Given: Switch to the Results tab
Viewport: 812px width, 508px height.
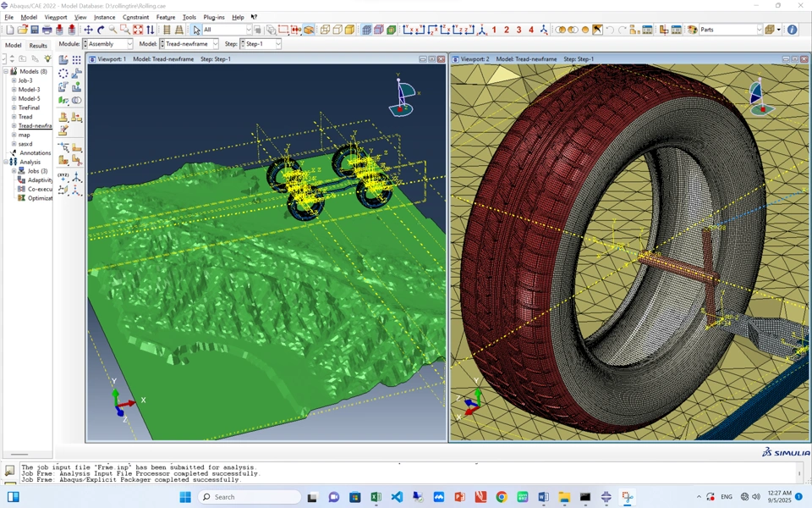Looking at the screenshot, I should coord(38,46).
